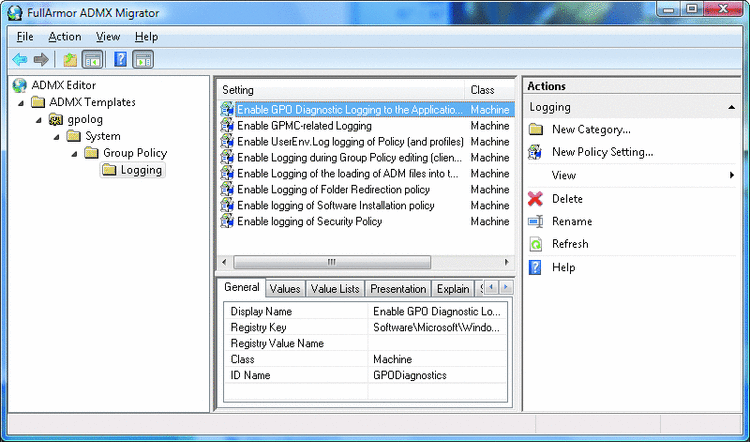Click the empty Registry Value Name field
The width and height of the screenshot is (750, 442).
[437, 343]
